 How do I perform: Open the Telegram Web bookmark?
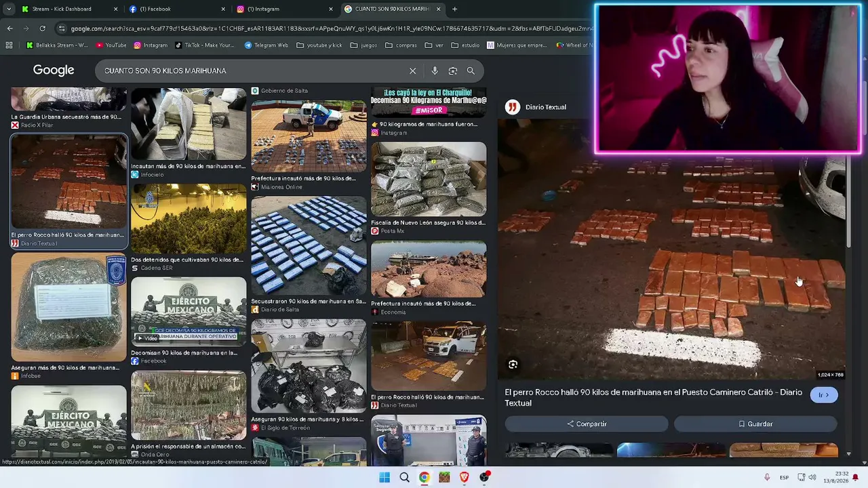(x=266, y=45)
